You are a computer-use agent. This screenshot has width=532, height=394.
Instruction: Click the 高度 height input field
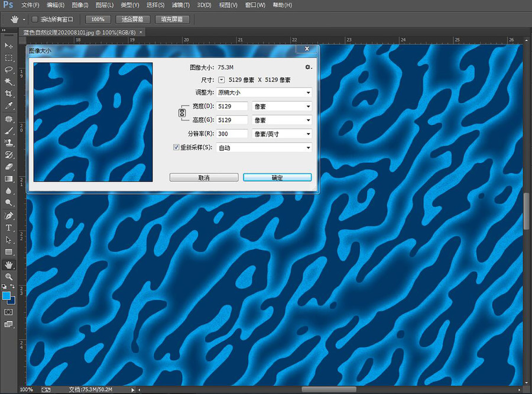[x=232, y=120]
